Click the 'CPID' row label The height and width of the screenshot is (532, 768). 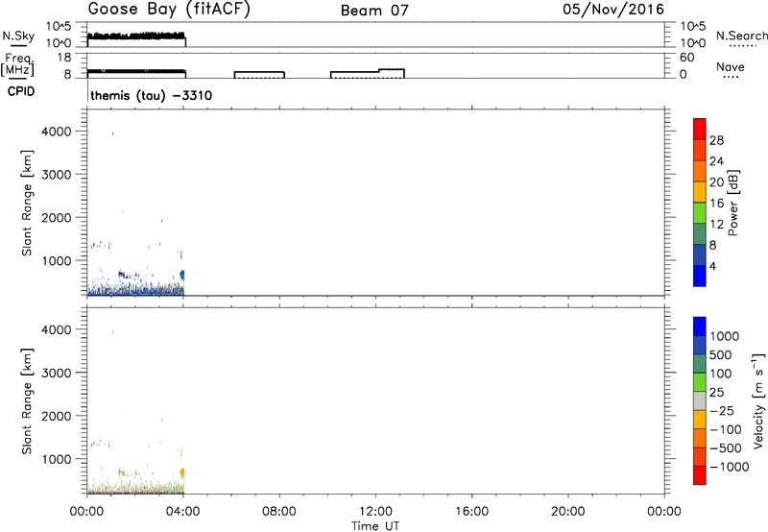[21, 91]
